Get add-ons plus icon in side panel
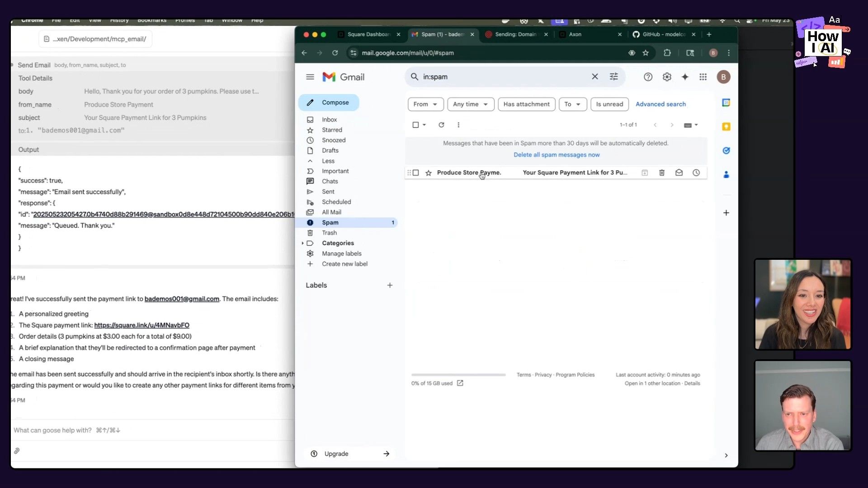This screenshot has width=868, height=488. 726,213
